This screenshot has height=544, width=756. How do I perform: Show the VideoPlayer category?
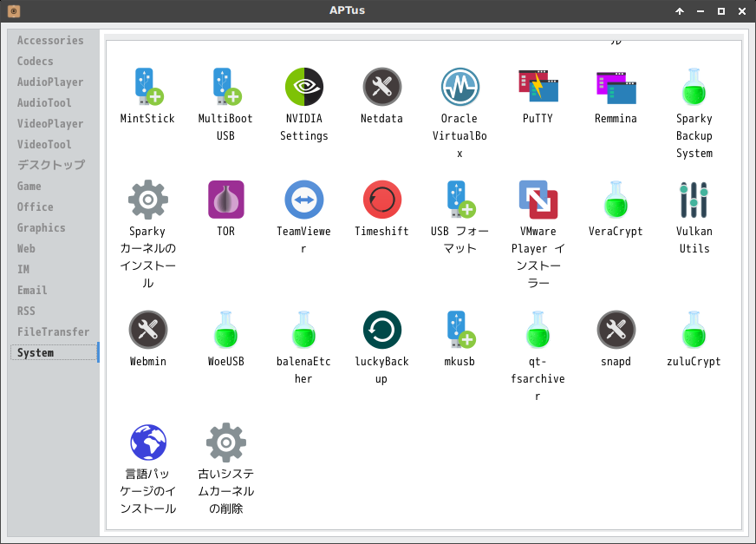[50, 123]
